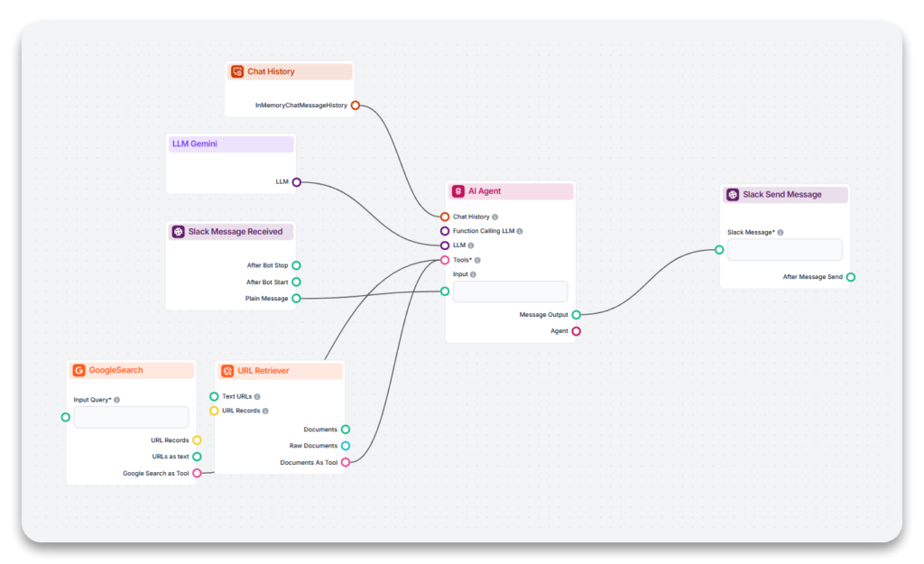Select the Slack Send Message node title
This screenshot has width=924, height=564.
pos(782,195)
